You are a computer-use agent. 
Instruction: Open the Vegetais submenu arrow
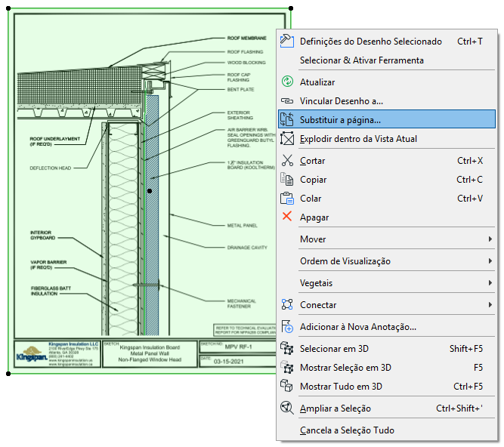point(490,283)
